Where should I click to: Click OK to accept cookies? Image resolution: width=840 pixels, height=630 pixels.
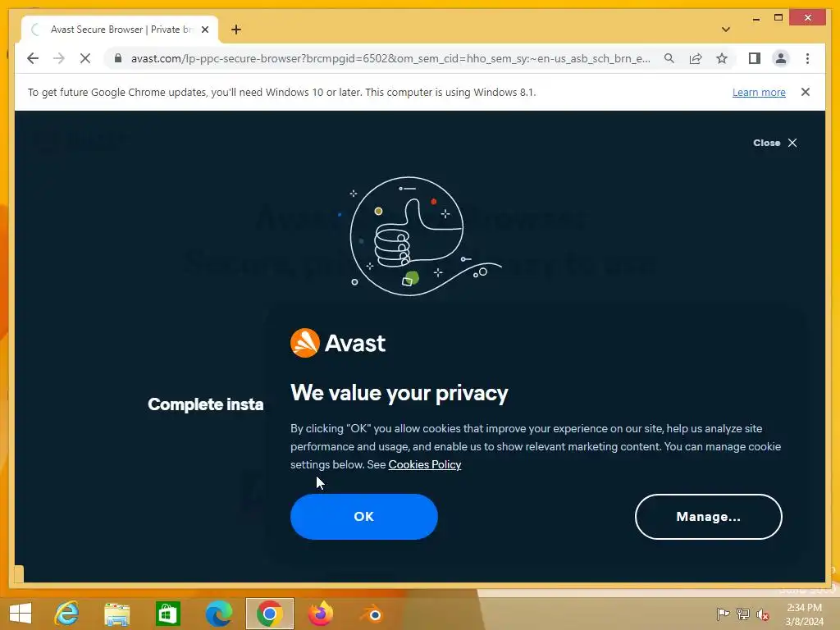[x=363, y=517]
